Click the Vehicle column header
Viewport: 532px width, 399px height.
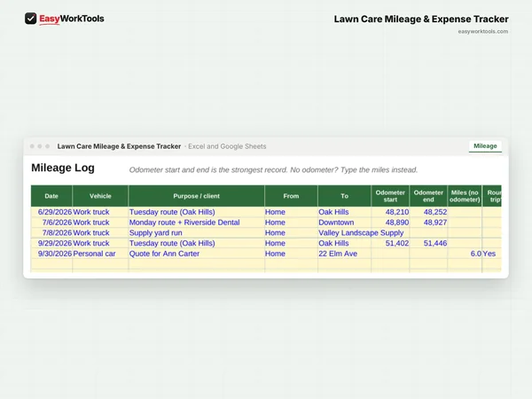coord(100,196)
